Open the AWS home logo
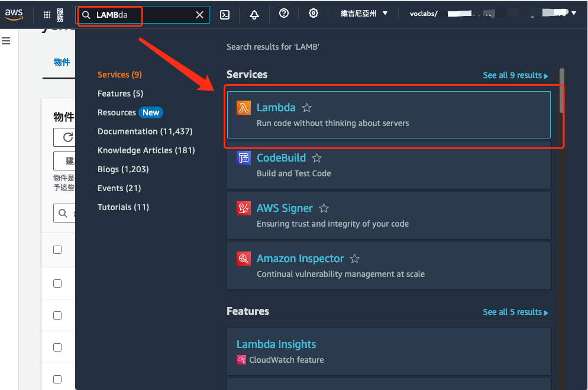Viewport: 588px width, 390px height. pyautogui.click(x=14, y=14)
